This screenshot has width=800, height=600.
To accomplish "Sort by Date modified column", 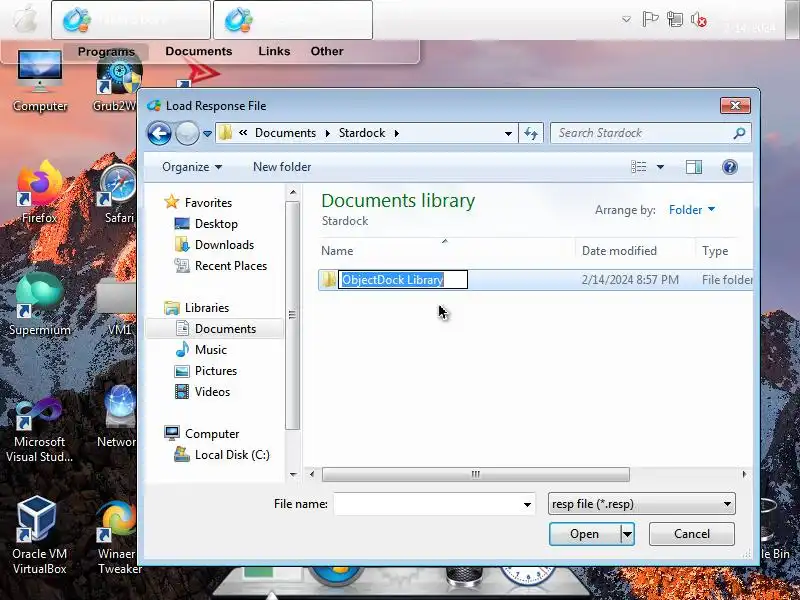I will coord(619,251).
